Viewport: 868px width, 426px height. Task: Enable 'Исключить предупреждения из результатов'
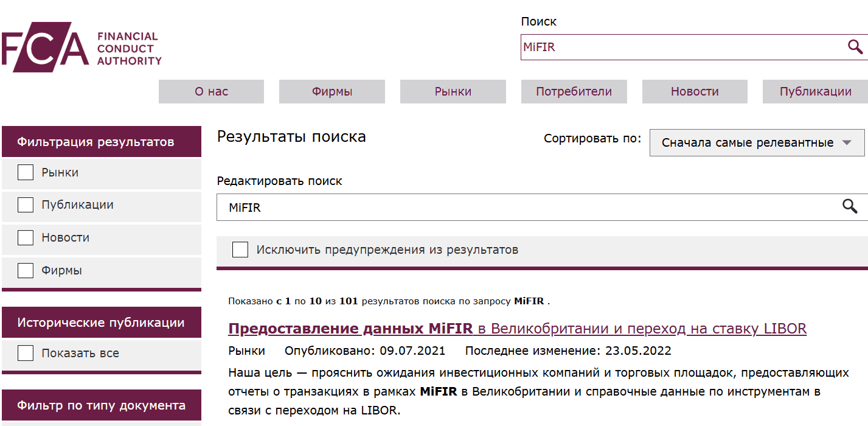click(240, 250)
